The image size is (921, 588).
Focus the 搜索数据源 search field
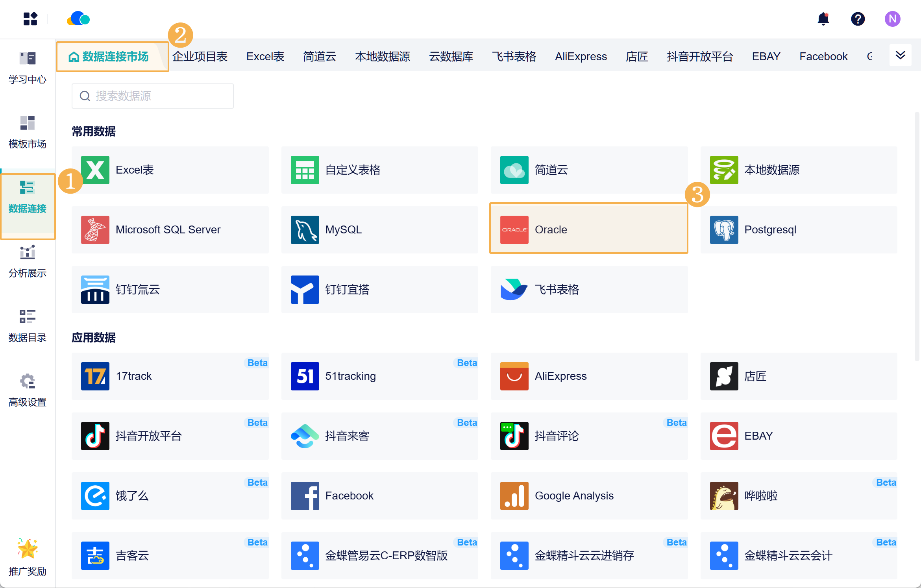tap(153, 96)
